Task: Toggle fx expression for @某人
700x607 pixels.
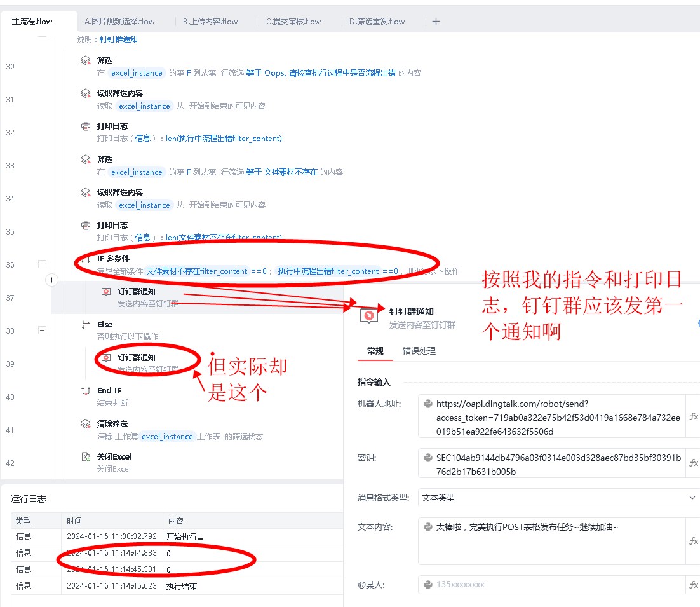Action: click(693, 585)
